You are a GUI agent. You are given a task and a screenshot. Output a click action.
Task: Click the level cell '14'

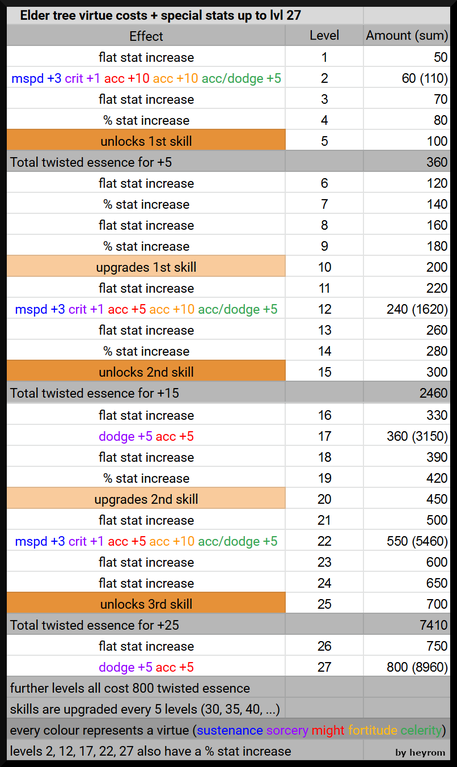[x=324, y=352]
